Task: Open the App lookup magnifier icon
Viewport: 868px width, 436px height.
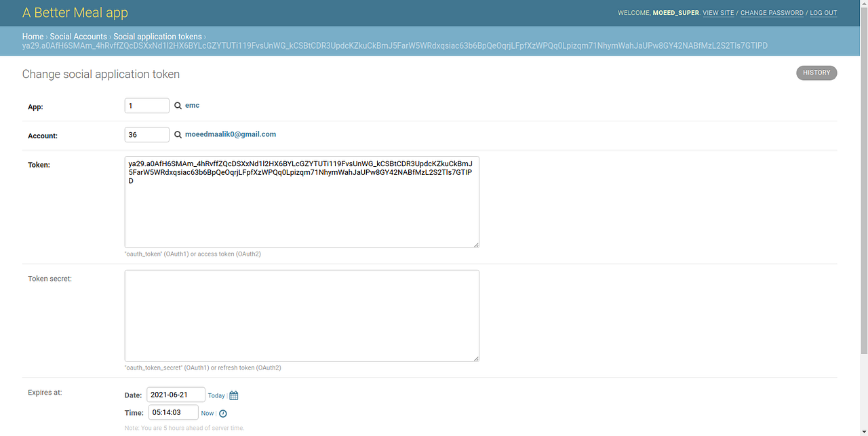Action: [178, 105]
